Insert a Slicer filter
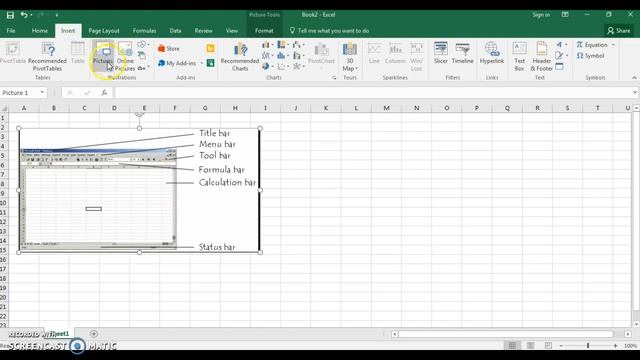Image resolution: width=640 pixels, height=360 pixels. [x=441, y=53]
